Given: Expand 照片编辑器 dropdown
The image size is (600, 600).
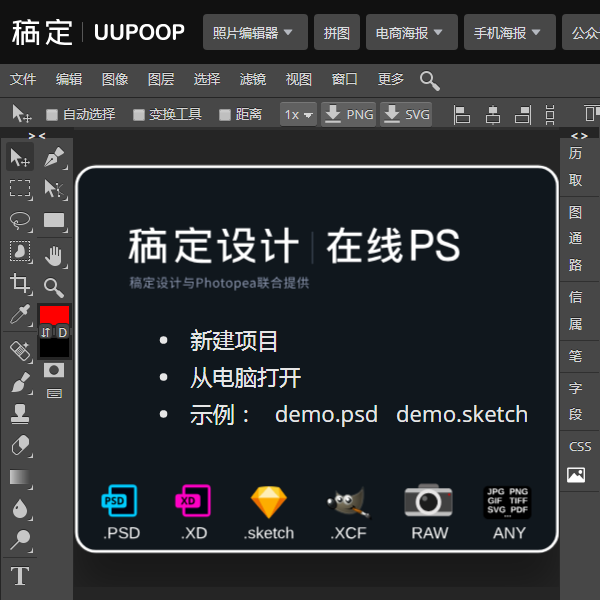Looking at the screenshot, I should click(255, 32).
